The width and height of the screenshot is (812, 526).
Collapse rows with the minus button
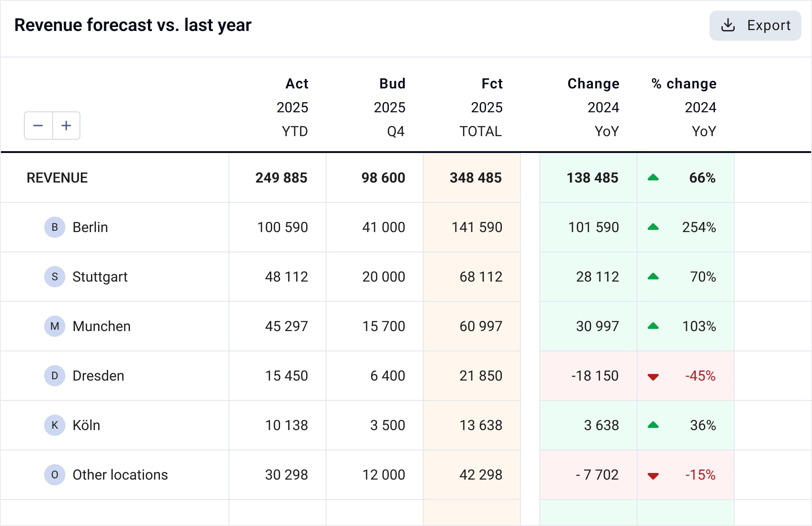[x=38, y=126]
